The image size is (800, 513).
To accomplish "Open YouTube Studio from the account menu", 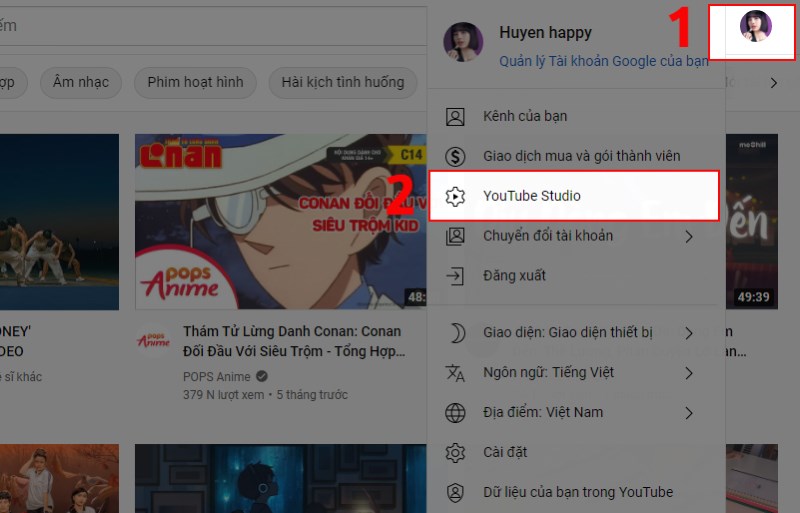I will [x=574, y=196].
